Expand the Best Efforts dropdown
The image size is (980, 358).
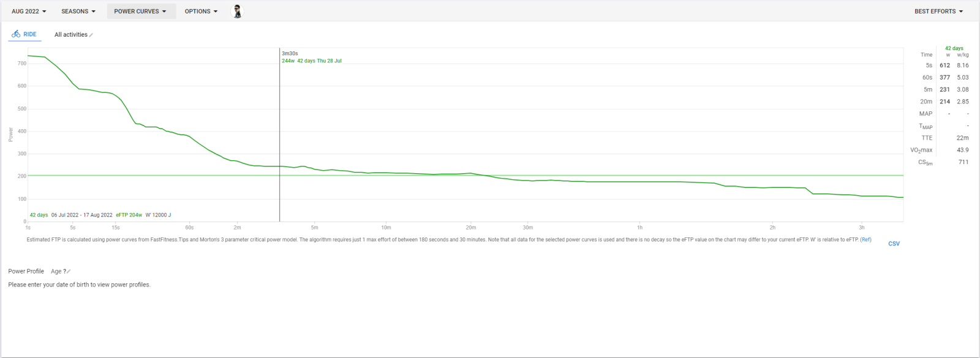coord(938,11)
